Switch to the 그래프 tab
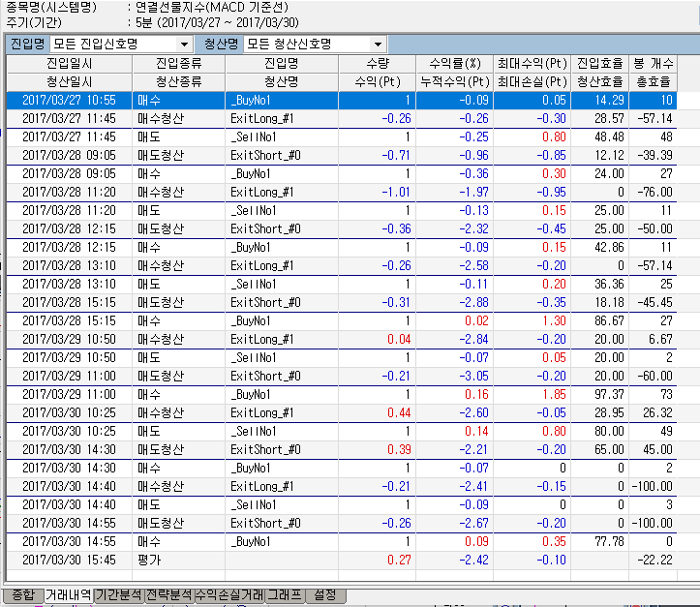 286,595
